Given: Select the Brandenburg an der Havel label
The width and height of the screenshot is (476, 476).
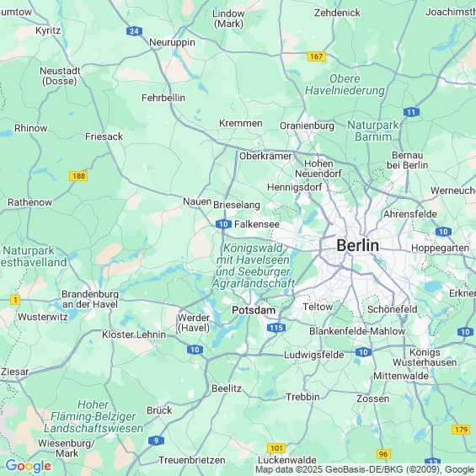Looking at the screenshot, I should tap(90, 299).
